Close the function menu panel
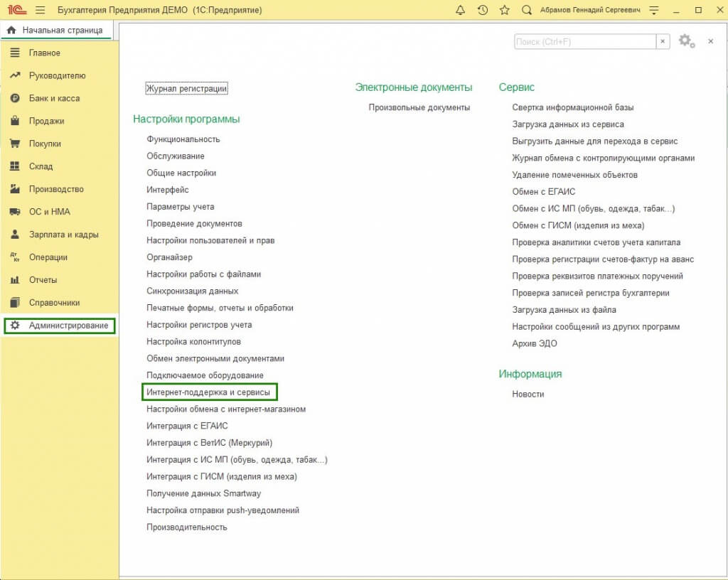This screenshot has height=580, width=728. click(x=710, y=41)
